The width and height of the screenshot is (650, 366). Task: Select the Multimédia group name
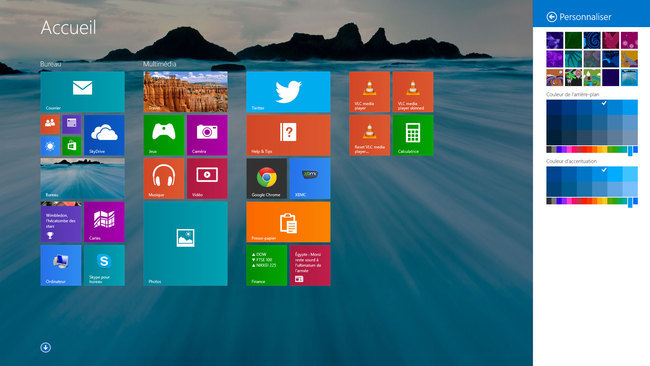pos(160,64)
